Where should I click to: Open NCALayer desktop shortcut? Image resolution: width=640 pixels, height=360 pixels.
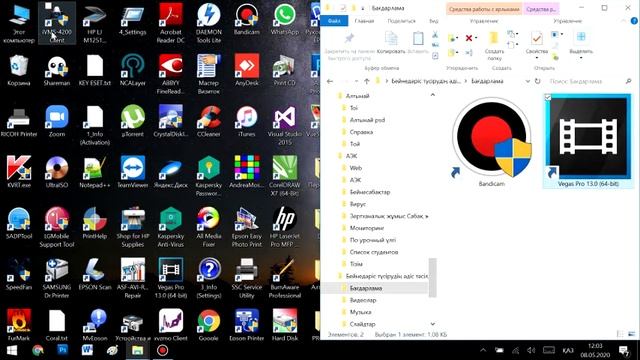click(x=133, y=70)
